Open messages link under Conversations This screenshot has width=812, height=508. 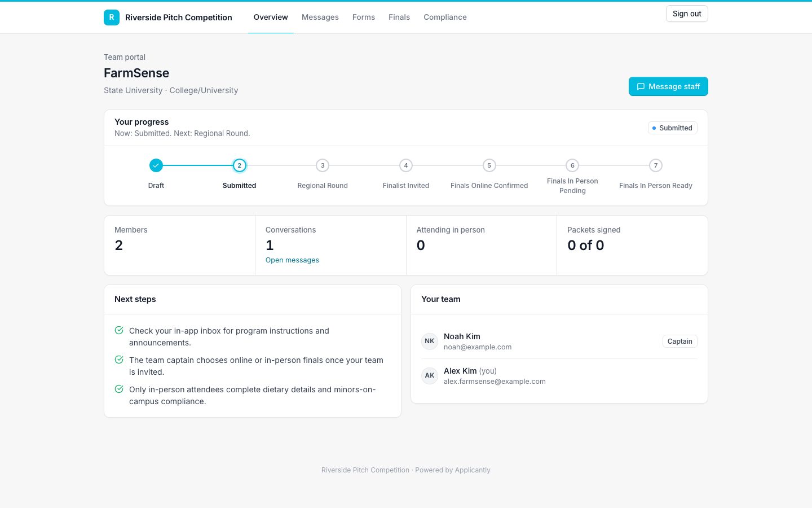(292, 260)
